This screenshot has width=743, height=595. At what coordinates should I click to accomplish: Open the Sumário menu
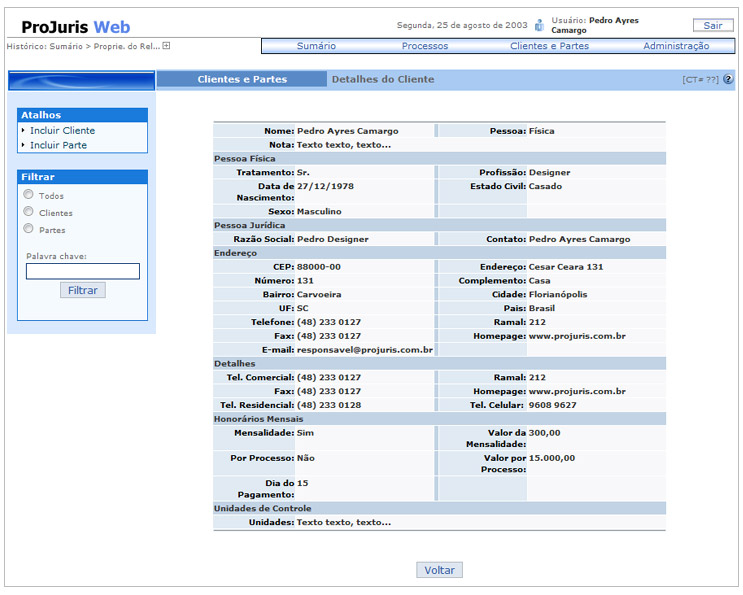[316, 46]
